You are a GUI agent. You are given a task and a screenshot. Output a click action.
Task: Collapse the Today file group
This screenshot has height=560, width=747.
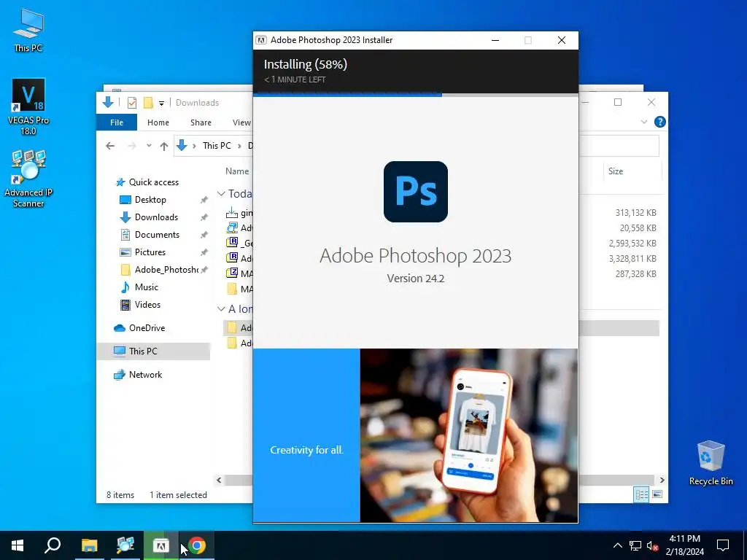(220, 194)
